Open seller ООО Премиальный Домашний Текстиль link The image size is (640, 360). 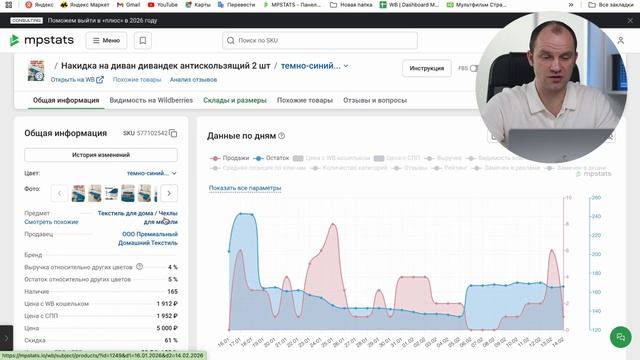click(x=148, y=238)
